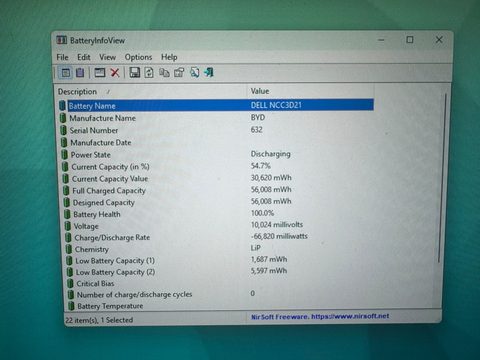This screenshot has height=360, width=480.
Task: Click the battery icon beside Battery Health
Action: (67, 214)
